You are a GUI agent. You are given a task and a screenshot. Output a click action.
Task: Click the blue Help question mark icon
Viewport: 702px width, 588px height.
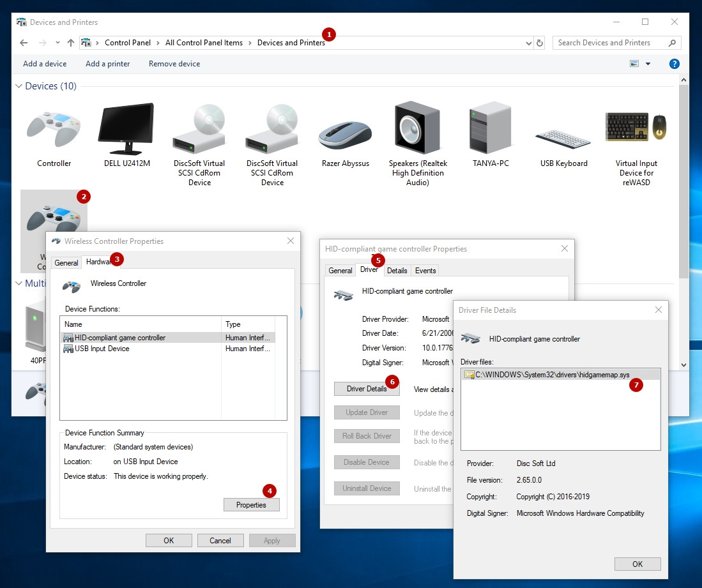pos(674,64)
